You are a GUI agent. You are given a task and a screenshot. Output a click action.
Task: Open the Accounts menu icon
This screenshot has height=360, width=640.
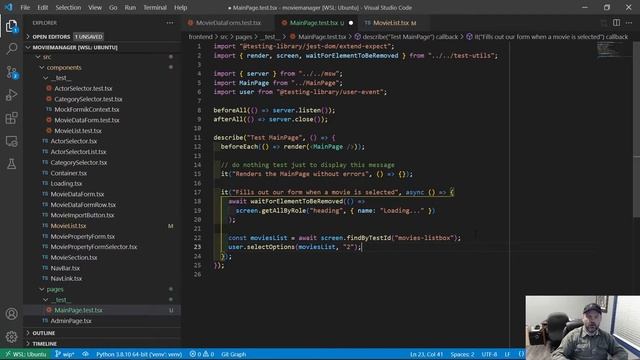[x=11, y=314]
